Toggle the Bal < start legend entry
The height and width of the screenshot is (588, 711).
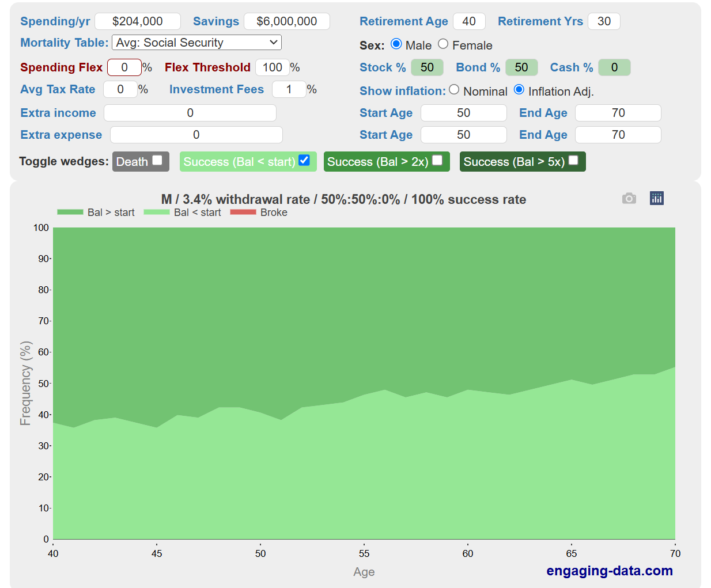click(182, 213)
